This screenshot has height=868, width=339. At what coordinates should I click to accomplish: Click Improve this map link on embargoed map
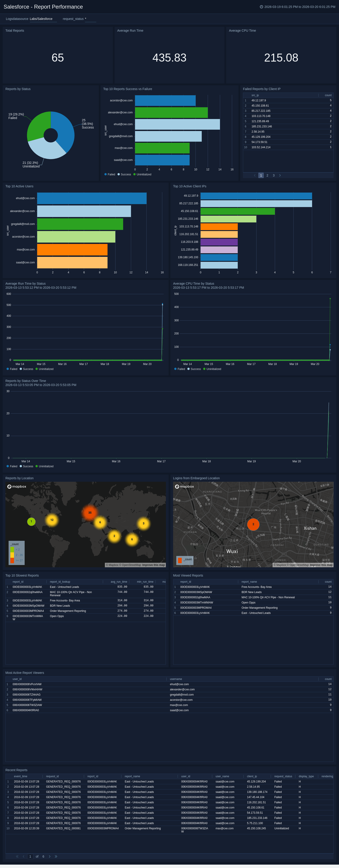click(x=321, y=565)
